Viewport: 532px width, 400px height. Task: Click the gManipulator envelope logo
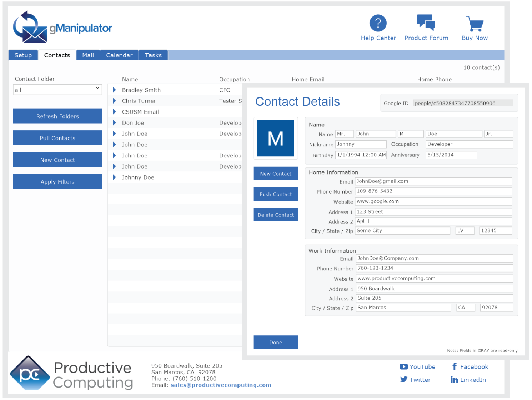pos(30,27)
